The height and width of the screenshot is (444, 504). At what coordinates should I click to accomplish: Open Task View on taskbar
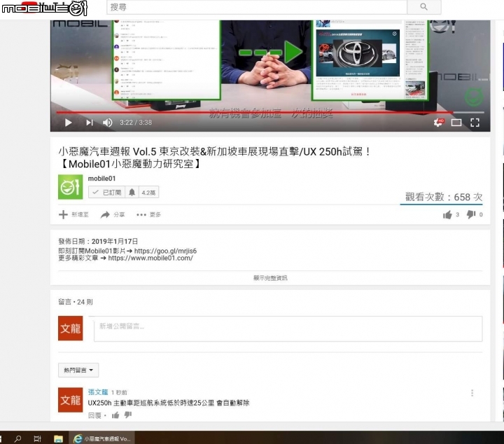[38, 438]
